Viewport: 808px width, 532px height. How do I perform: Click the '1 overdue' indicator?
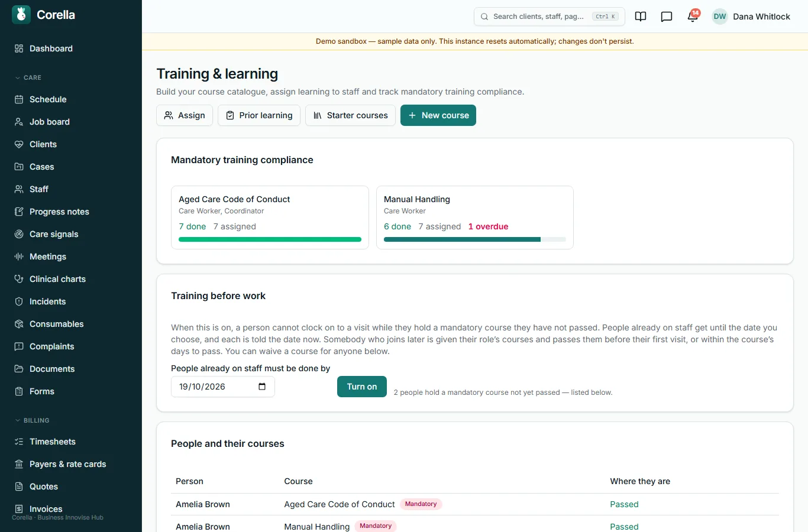pyautogui.click(x=488, y=226)
